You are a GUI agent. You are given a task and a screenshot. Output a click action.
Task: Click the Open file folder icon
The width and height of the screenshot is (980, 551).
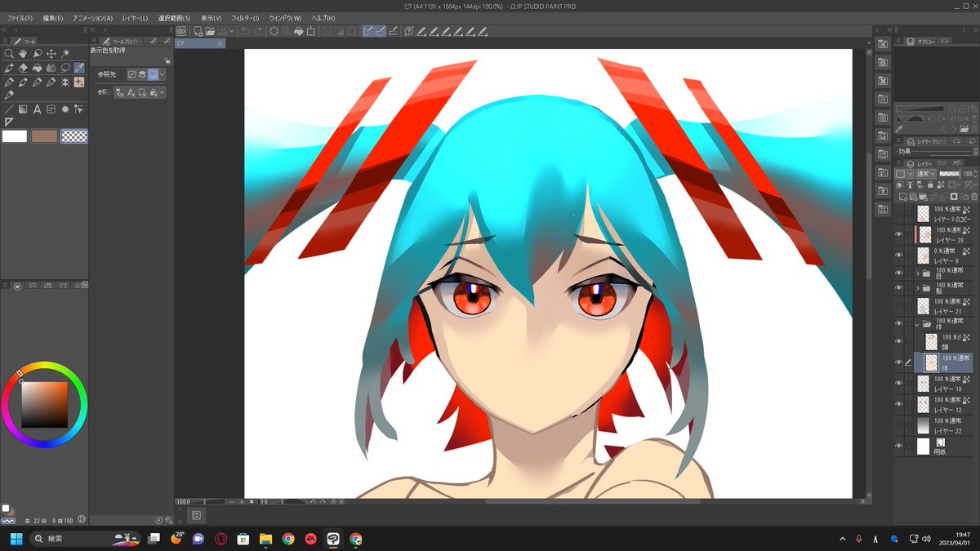[x=210, y=31]
